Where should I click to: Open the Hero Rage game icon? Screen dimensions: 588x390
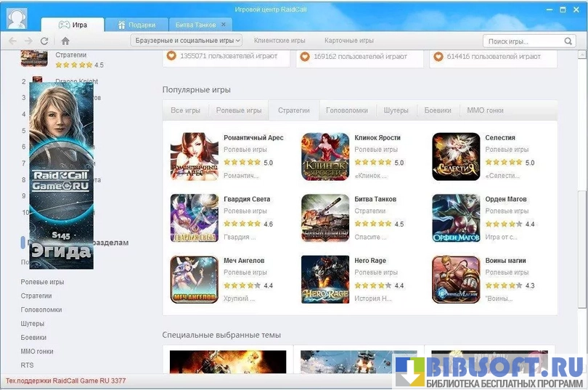(325, 279)
